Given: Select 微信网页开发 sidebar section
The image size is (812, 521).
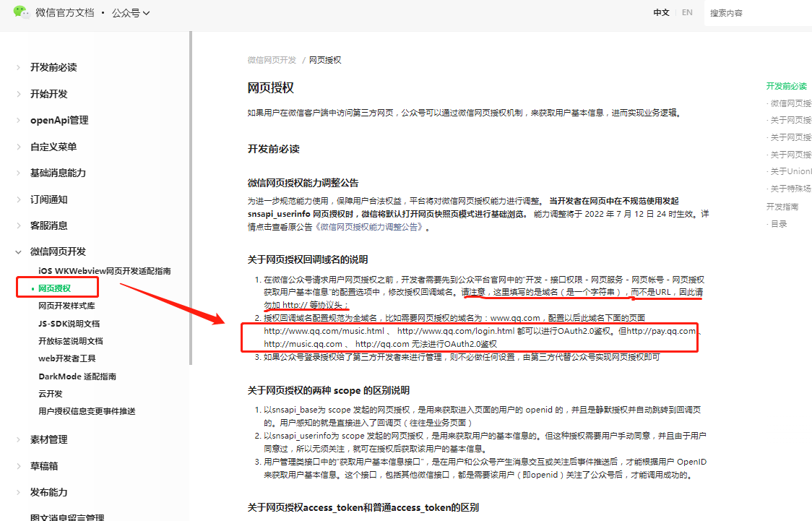Looking at the screenshot, I should tap(58, 251).
